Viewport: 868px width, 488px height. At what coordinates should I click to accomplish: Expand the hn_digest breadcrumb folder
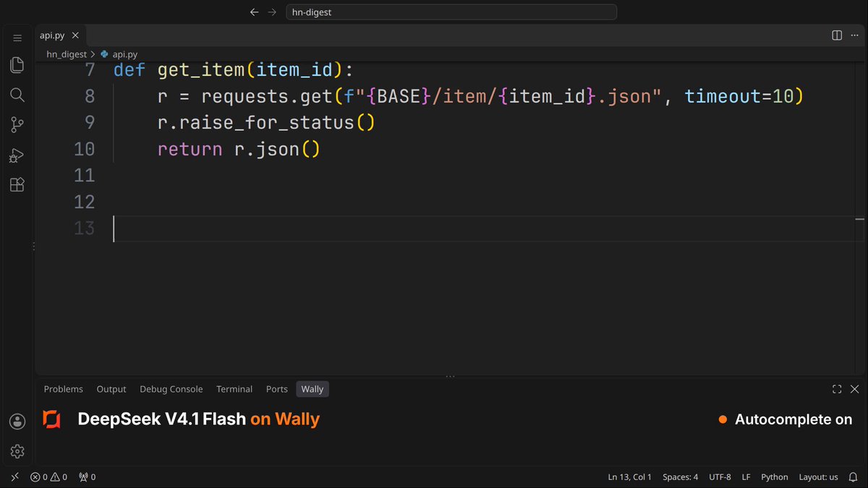point(67,54)
